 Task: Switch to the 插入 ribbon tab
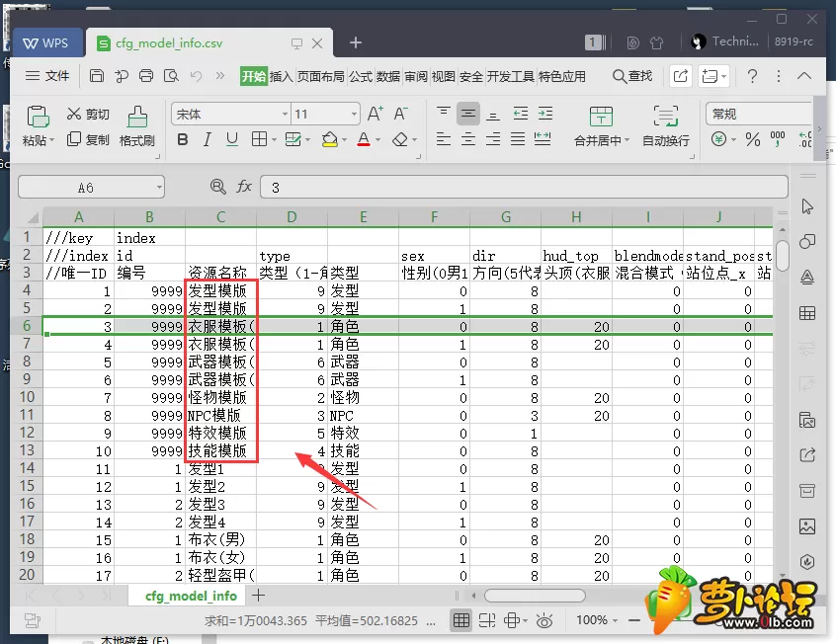tap(281, 77)
